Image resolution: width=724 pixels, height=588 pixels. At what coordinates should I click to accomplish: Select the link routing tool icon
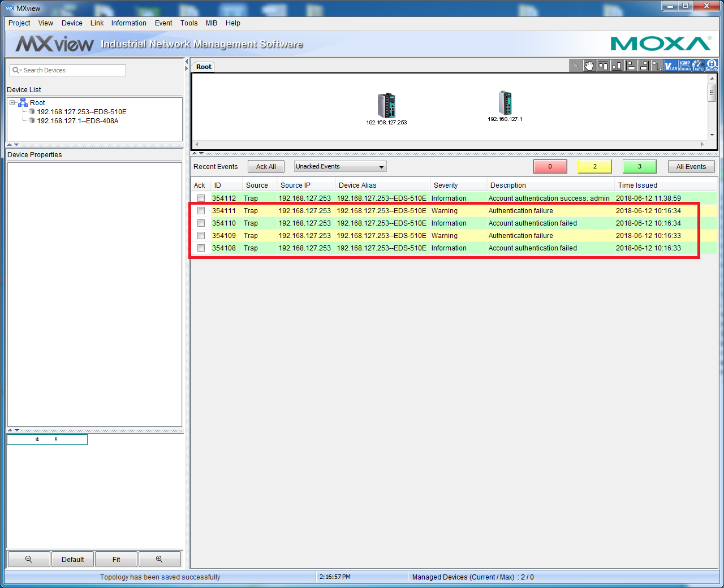pos(657,65)
